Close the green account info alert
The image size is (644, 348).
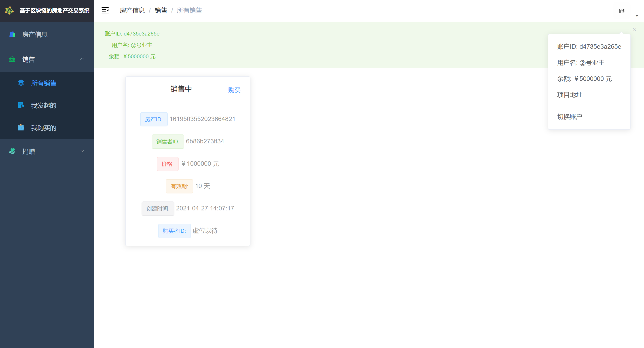(x=635, y=30)
